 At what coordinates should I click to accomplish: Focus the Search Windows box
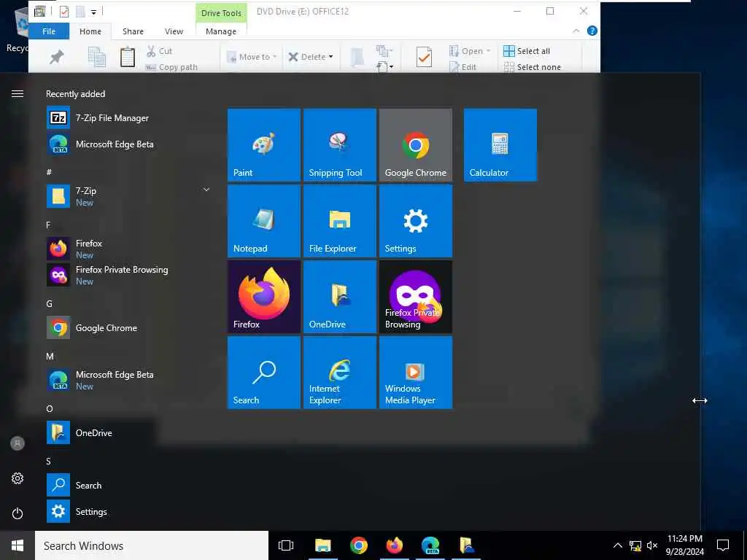click(152, 545)
